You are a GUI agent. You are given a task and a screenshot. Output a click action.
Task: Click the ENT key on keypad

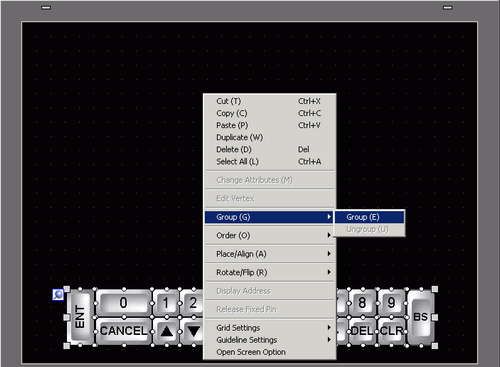click(x=80, y=317)
